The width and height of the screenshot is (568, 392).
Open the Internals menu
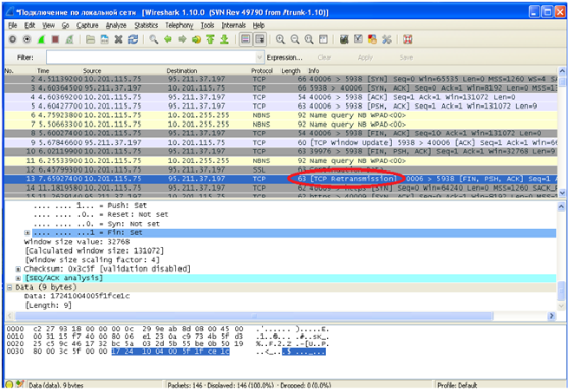click(233, 25)
